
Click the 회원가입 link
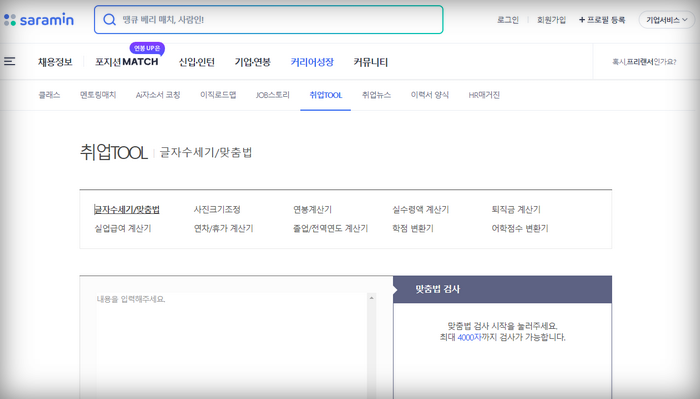(551, 20)
